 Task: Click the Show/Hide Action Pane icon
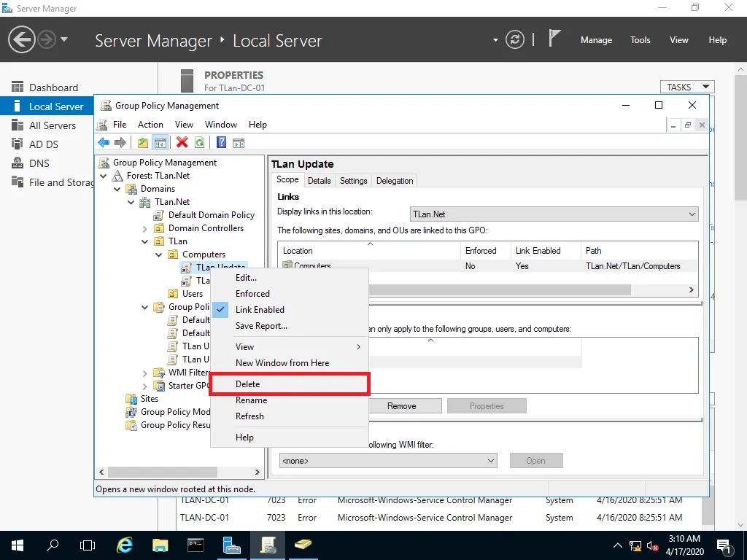(x=239, y=142)
